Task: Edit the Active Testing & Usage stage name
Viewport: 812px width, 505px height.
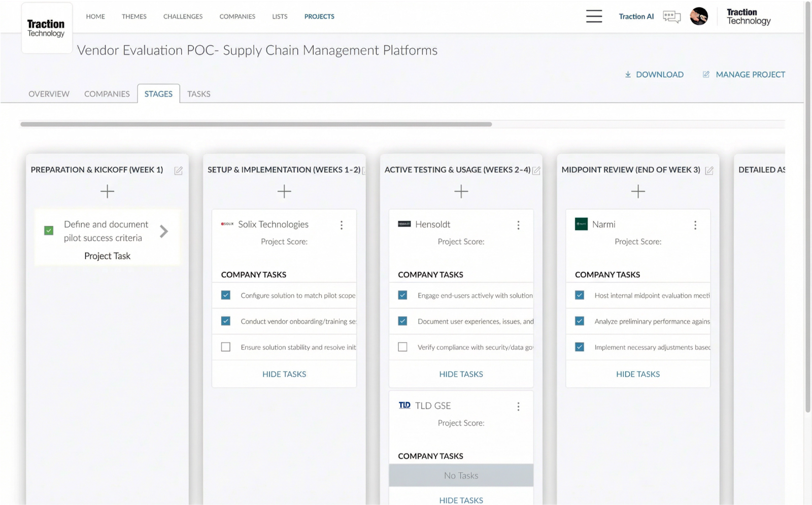Action: [536, 171]
